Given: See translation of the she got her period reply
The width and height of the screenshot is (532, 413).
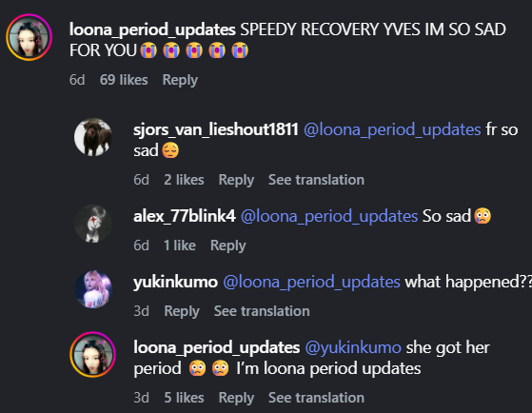Looking at the screenshot, I should click(316, 398).
